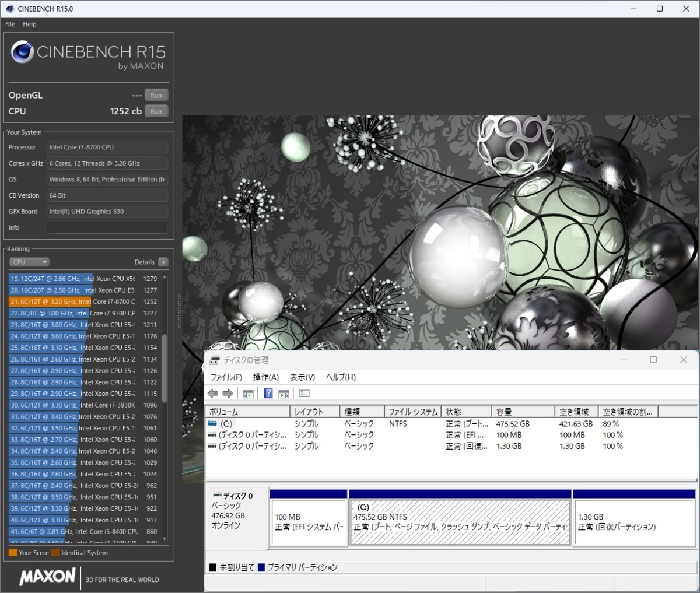Viewport: 700px width, 593px height.
Task: Click the 421.63 GB free space cell
Action: pos(576,424)
